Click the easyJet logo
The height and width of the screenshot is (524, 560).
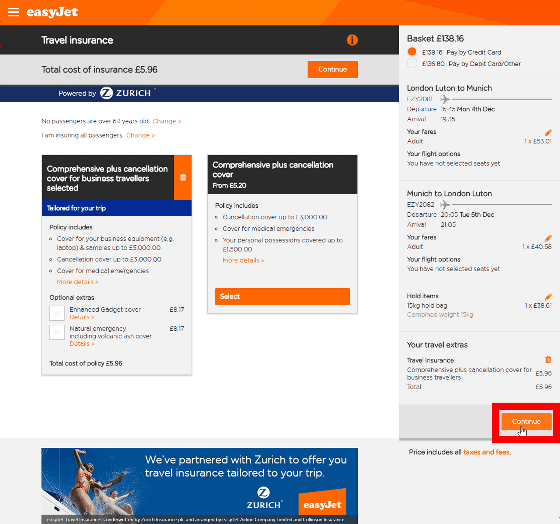pos(52,12)
